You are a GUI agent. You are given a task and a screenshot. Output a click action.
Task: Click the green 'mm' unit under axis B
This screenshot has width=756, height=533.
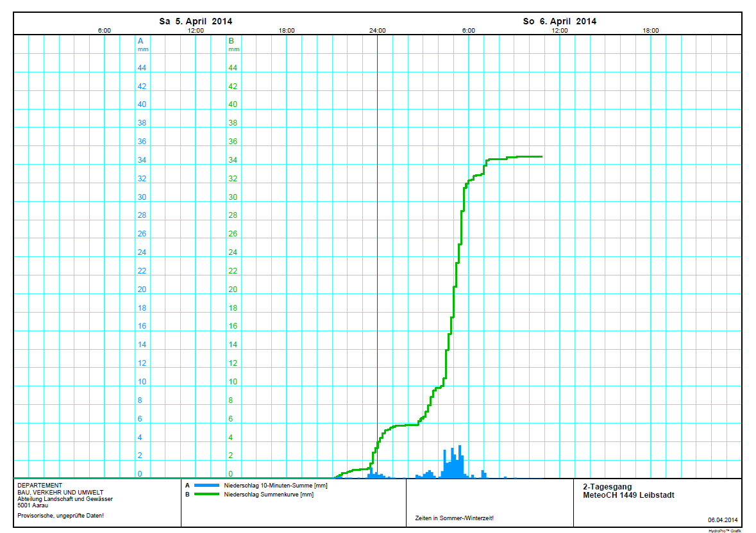(234, 49)
